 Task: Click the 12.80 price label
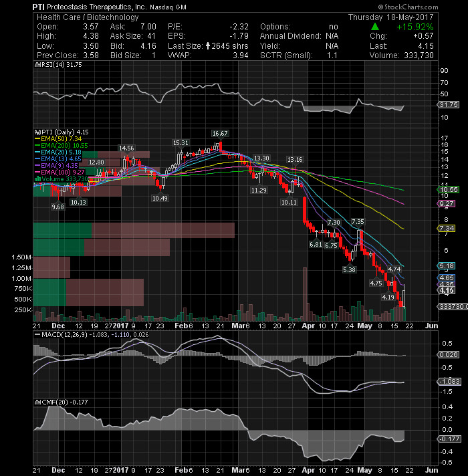pyautogui.click(x=96, y=162)
